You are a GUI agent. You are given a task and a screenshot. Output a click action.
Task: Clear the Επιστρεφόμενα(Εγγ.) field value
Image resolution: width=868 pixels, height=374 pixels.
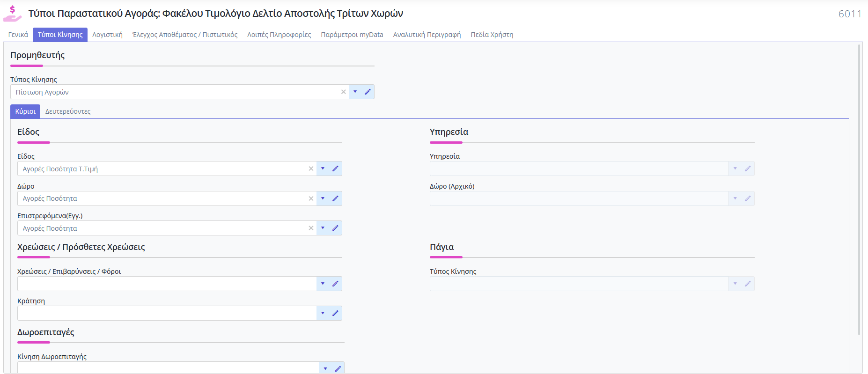tap(311, 228)
